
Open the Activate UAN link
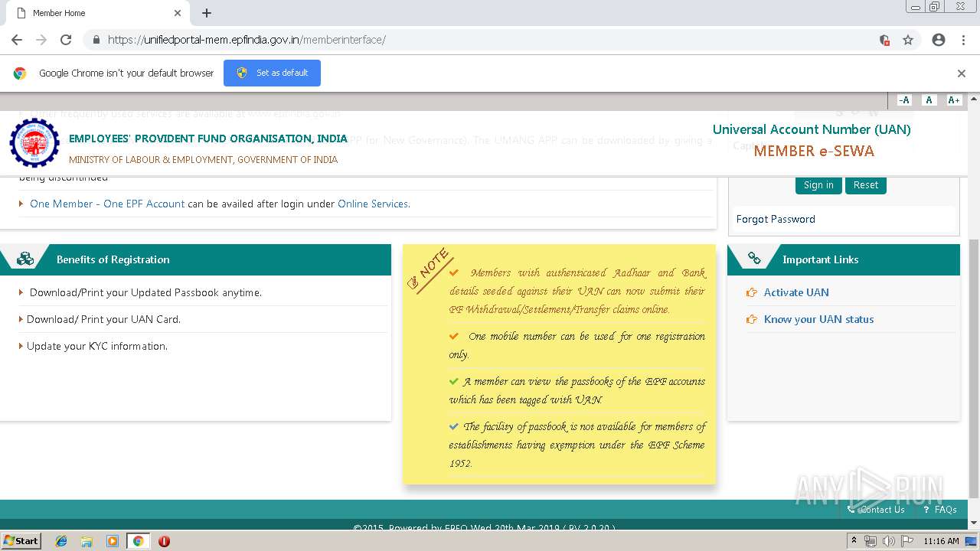coord(796,292)
